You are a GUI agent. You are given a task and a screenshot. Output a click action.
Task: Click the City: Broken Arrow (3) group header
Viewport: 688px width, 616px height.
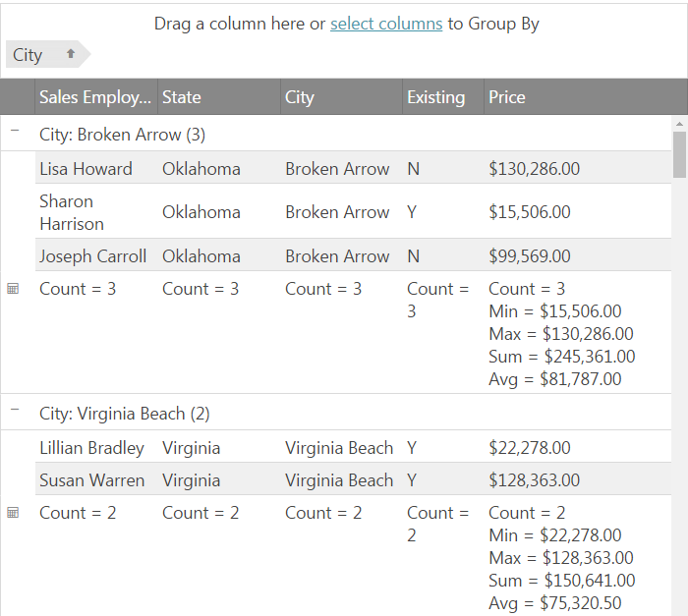coord(122,135)
